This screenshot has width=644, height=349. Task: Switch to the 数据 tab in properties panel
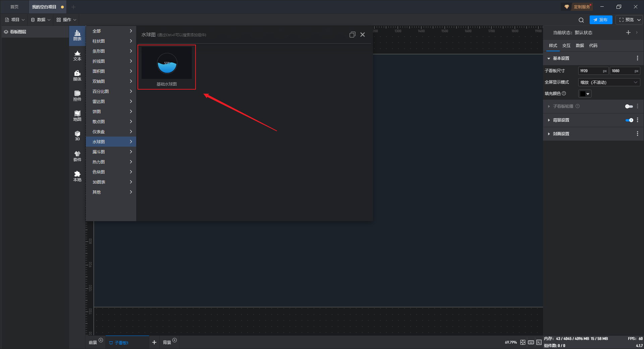pyautogui.click(x=580, y=46)
